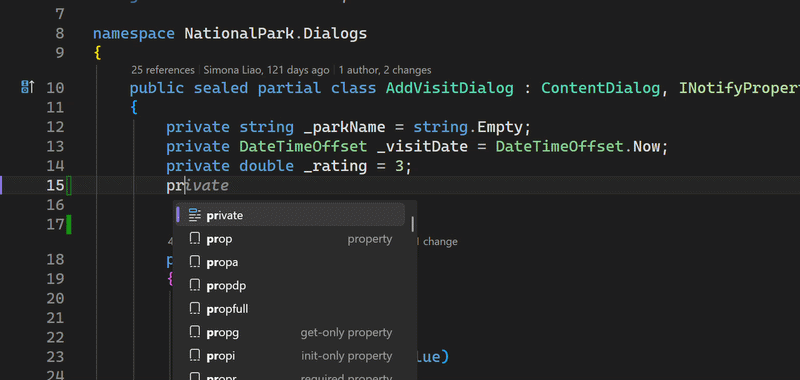Choose 'propfull' from the completion list
Screen dimensions: 800x380
click(x=290, y=309)
